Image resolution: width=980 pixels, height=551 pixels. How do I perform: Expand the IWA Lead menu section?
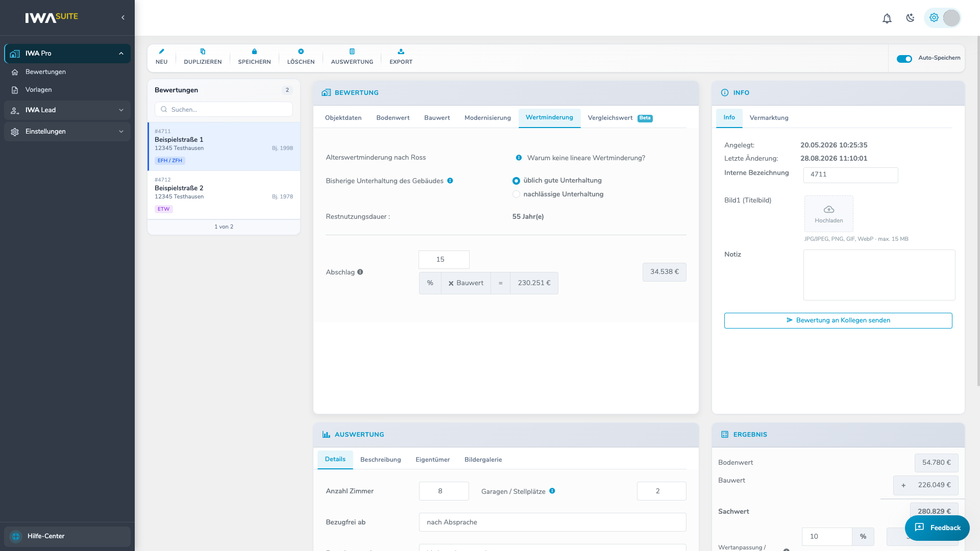point(67,110)
